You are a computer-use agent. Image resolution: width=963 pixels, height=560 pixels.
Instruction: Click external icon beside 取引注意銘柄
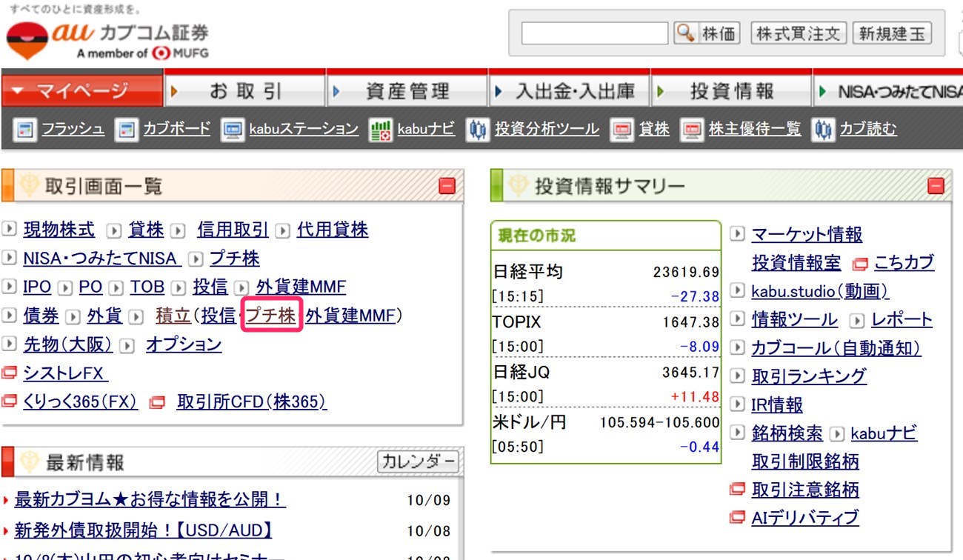click(x=737, y=489)
